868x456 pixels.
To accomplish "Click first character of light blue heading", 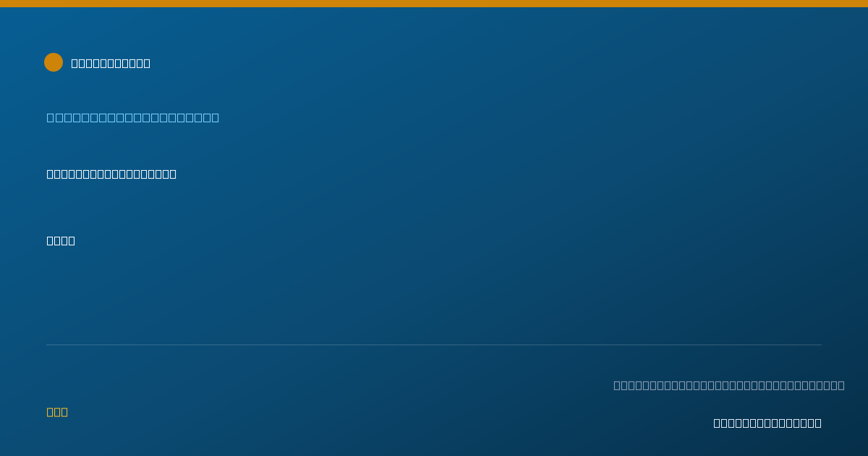I will (x=51, y=117).
